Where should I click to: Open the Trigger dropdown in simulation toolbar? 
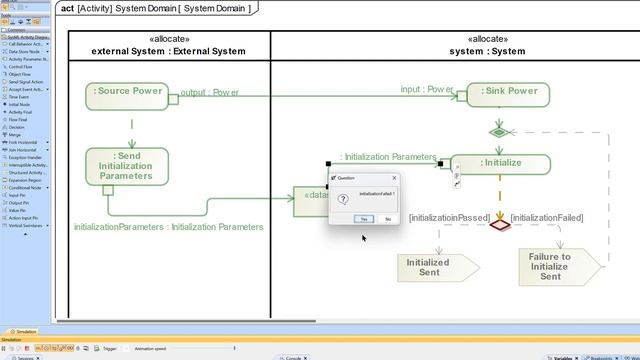click(126, 349)
